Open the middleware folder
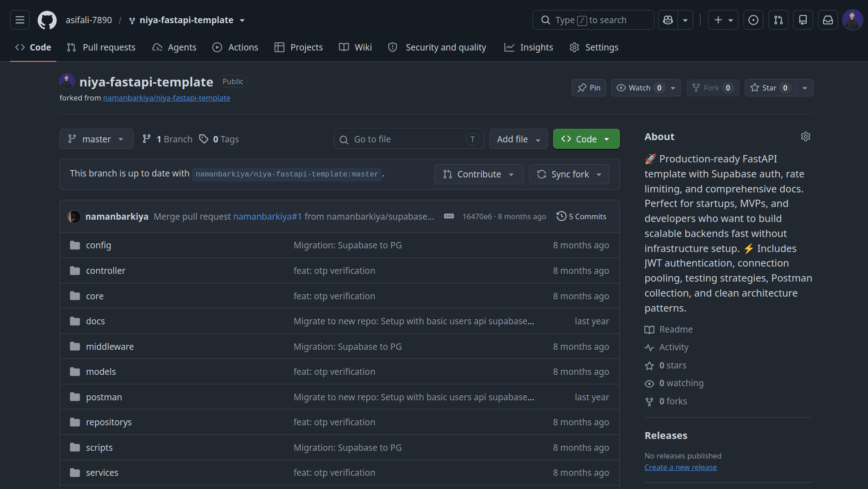Screen dimensions: 868x489 pyautogui.click(x=110, y=347)
